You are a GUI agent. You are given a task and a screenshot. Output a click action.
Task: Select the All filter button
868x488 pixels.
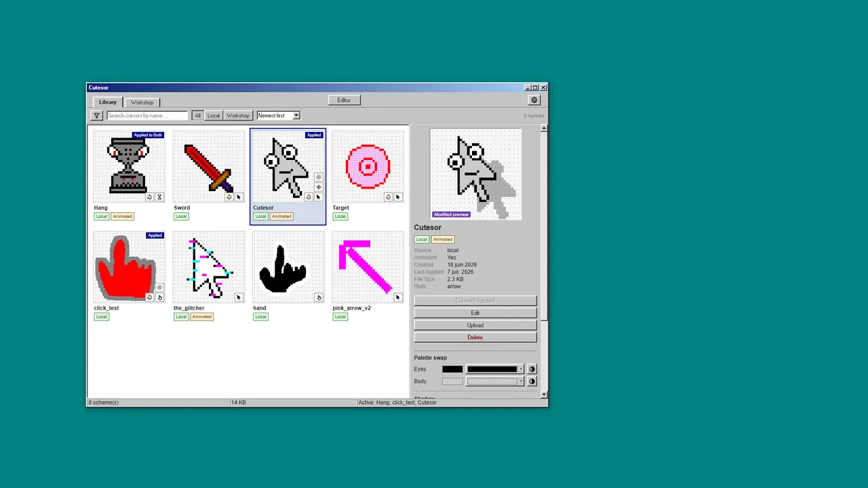197,116
